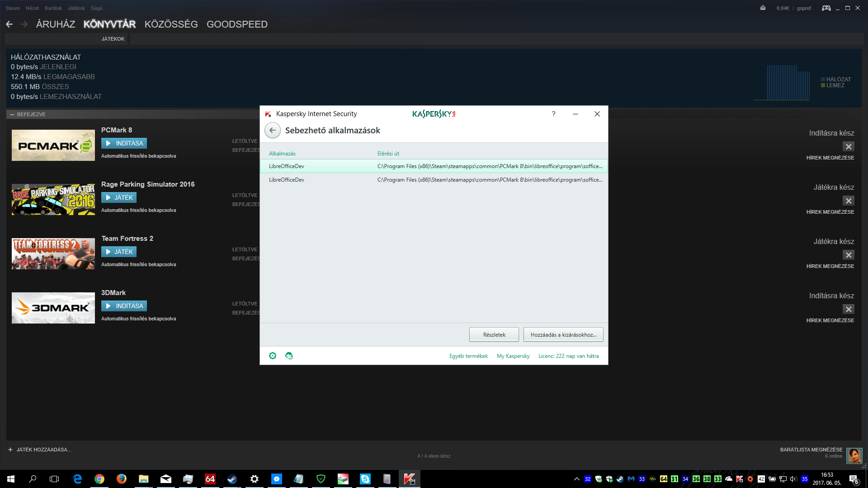Screen dimensions: 868x488
Task: Show hidden system tray icons
Action: tap(576, 479)
